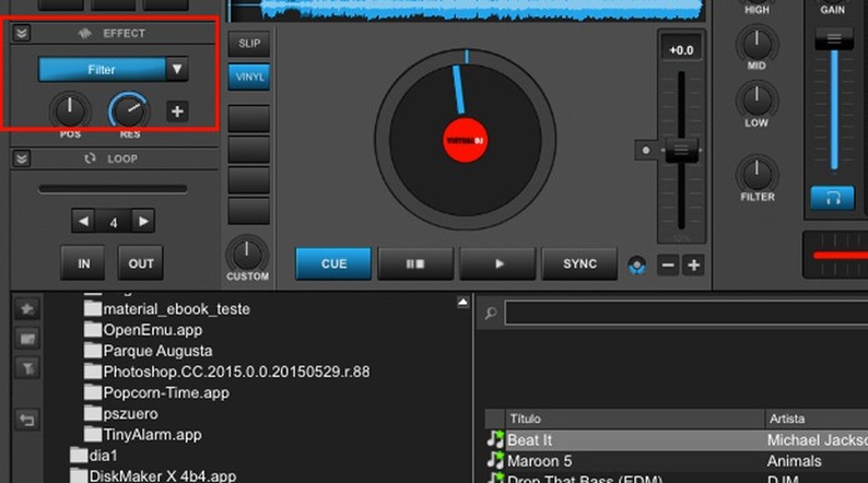Click the music note icon beside Maroon 5
Viewport: 868px width, 483px height.
point(496,461)
